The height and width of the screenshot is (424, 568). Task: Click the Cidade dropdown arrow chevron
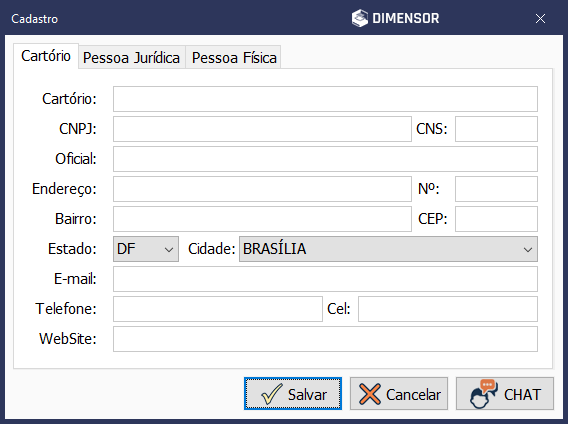pos(528,249)
